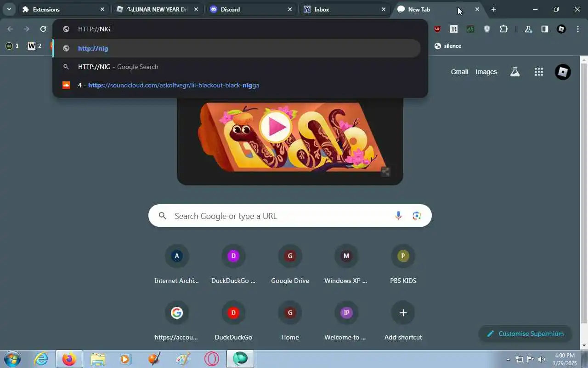588x368 pixels.
Task: Open the toolbar profile avatar
Action: 561,29
